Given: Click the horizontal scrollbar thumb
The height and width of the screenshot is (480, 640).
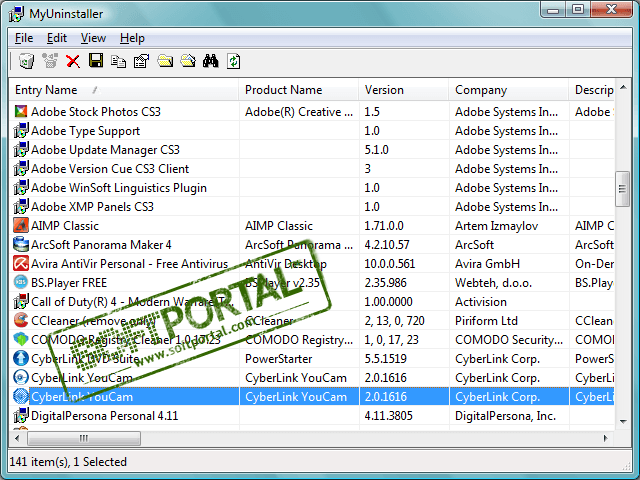Looking at the screenshot, I should [x=84, y=438].
